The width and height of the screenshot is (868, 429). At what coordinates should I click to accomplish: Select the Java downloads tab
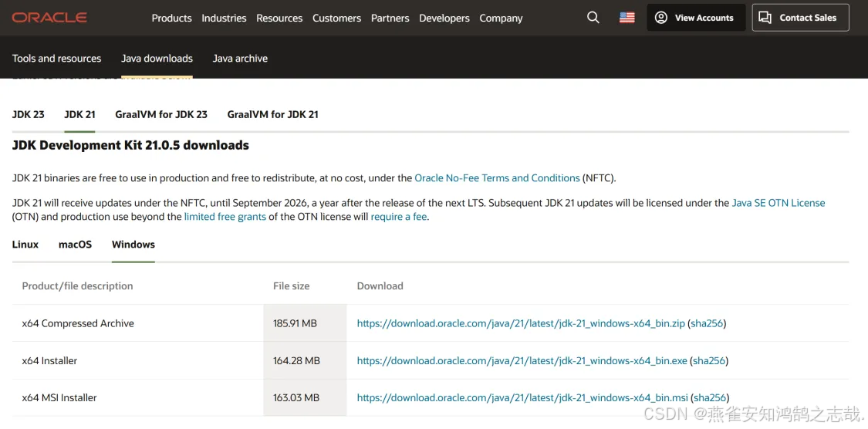point(157,58)
